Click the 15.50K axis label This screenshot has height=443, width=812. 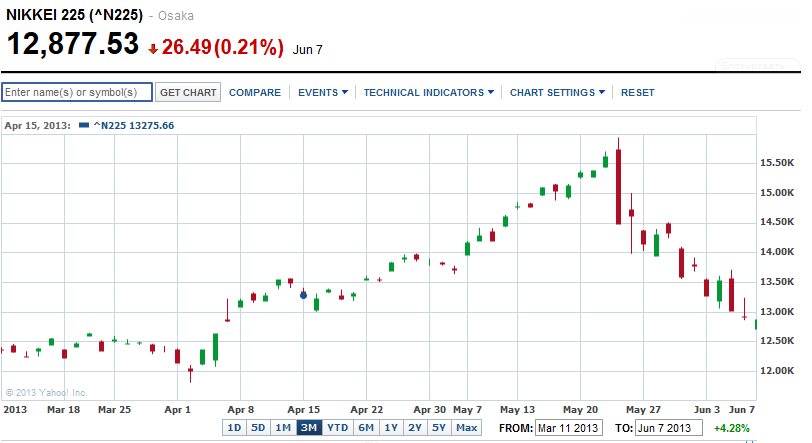(777, 163)
